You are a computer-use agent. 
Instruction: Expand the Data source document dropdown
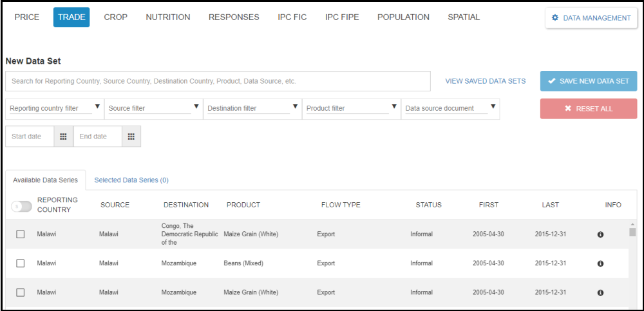click(450, 108)
